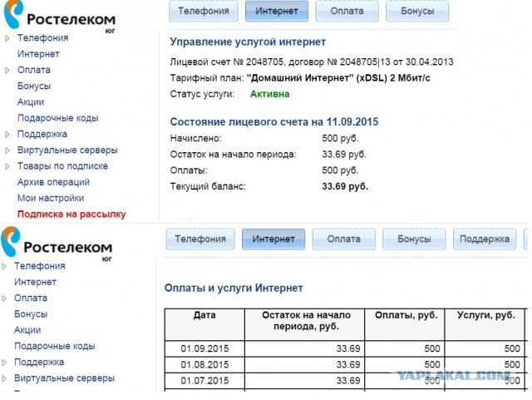This screenshot has width=532, height=400.
Task: Open Подарочные коды in the lower sidebar
Action: pyautogui.click(x=55, y=346)
